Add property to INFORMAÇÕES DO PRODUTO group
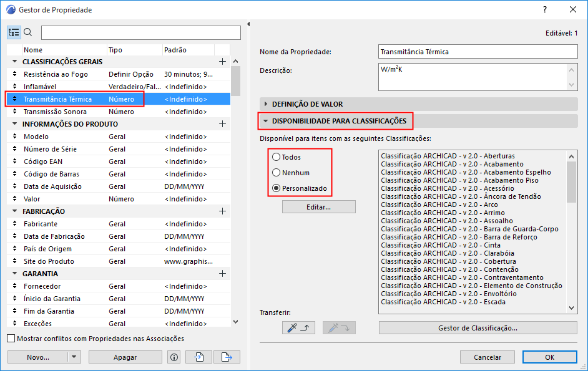This screenshot has width=588, height=371. pos(222,123)
